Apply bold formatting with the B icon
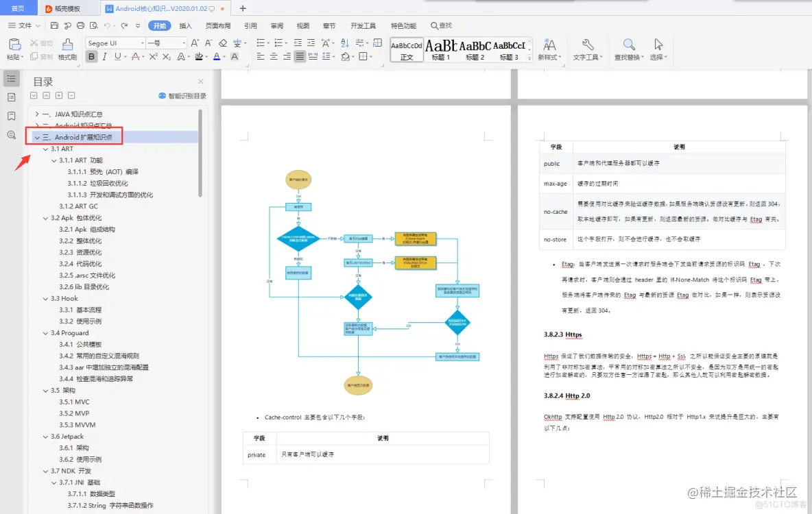This screenshot has height=514, width=812. point(92,57)
